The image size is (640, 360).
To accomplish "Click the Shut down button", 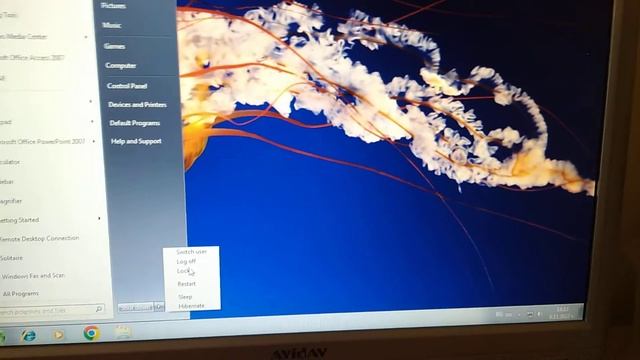I will [x=136, y=307].
